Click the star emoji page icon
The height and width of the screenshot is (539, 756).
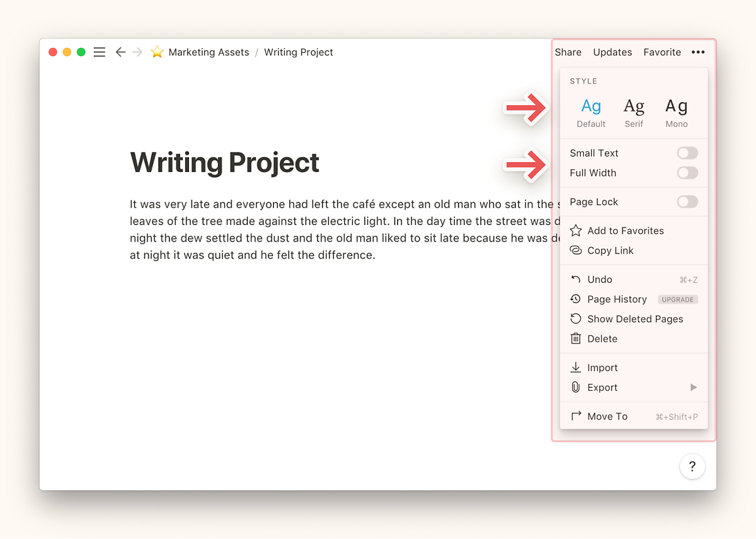(x=157, y=52)
